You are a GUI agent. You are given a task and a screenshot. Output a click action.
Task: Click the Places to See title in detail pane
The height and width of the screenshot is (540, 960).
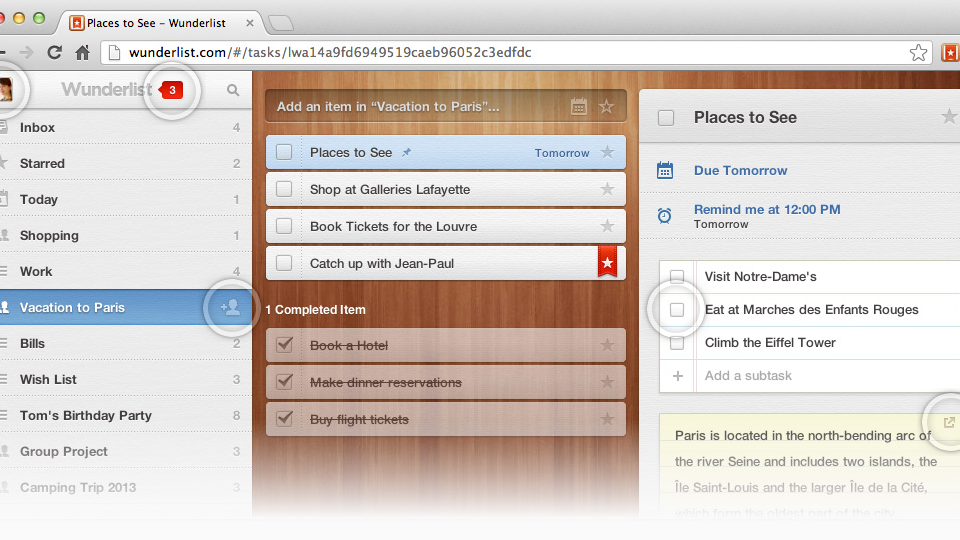745,118
